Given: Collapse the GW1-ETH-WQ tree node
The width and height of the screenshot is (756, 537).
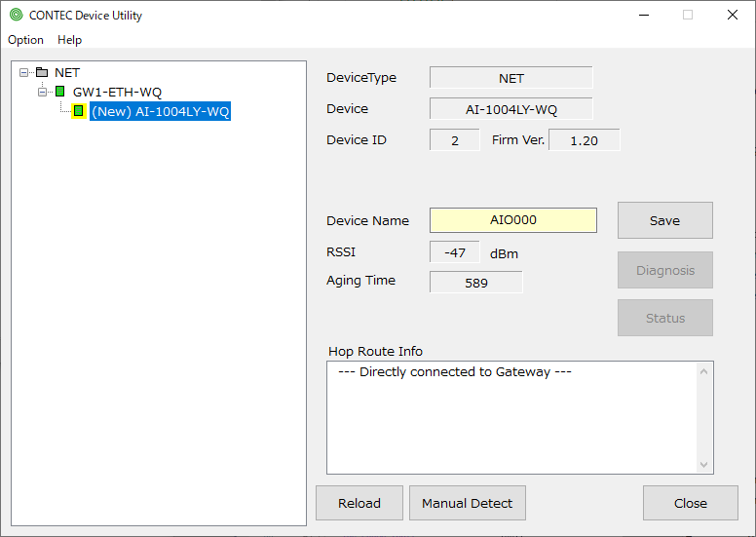Looking at the screenshot, I should point(43,92).
